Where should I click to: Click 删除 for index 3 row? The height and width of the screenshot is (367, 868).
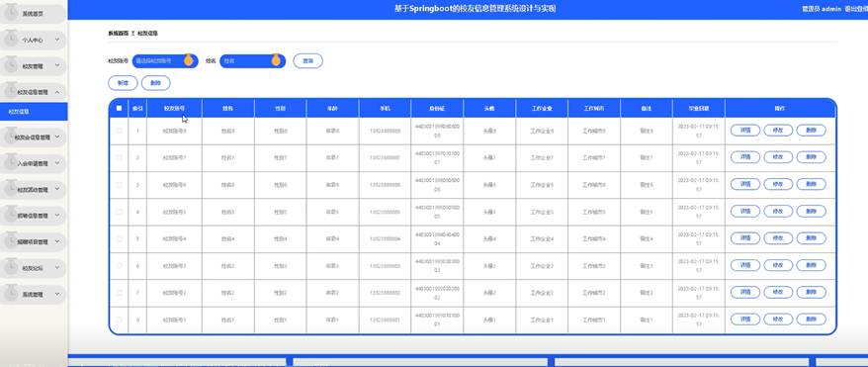pyautogui.click(x=811, y=184)
